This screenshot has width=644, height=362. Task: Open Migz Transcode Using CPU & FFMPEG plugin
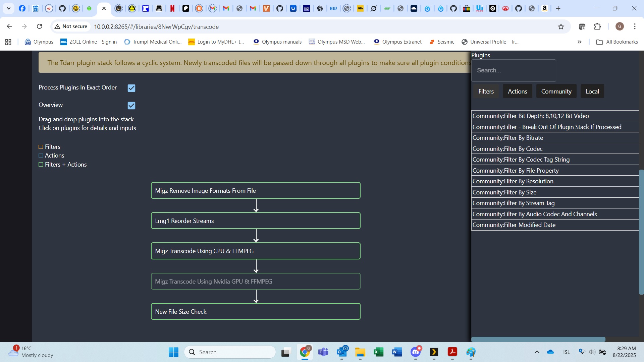(x=256, y=251)
